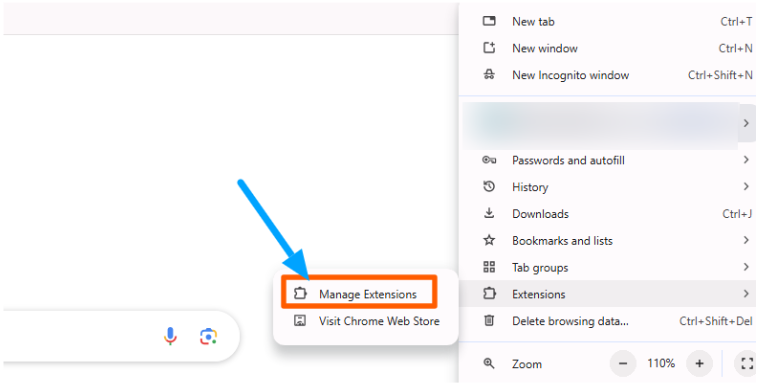Open New Incognito window menu item
The height and width of the screenshot is (384, 758).
(x=608, y=75)
